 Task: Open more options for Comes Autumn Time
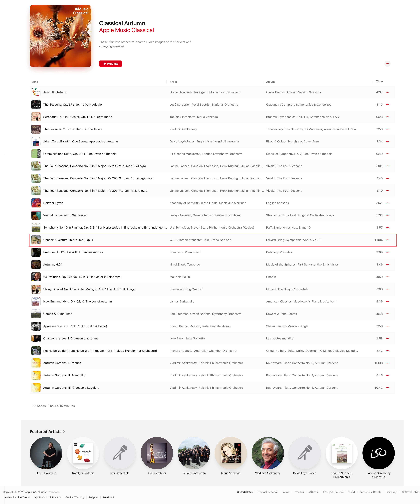click(x=387, y=314)
